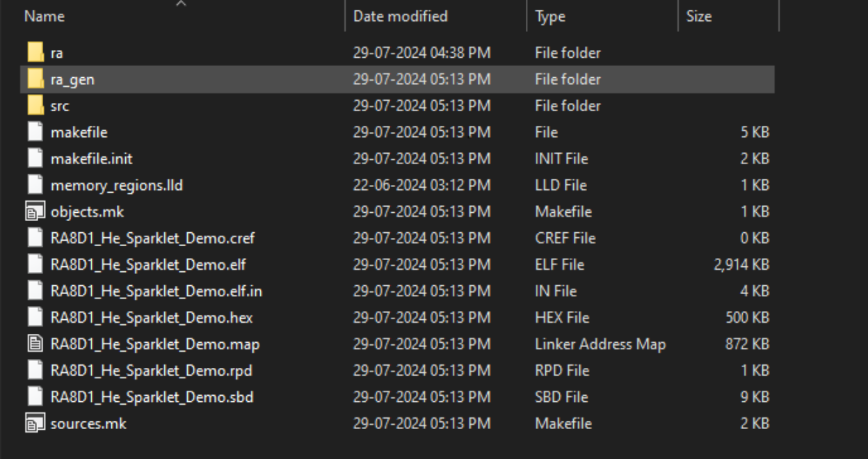Sort by the Date modified column
Screen dimensions: 868x459
click(400, 16)
